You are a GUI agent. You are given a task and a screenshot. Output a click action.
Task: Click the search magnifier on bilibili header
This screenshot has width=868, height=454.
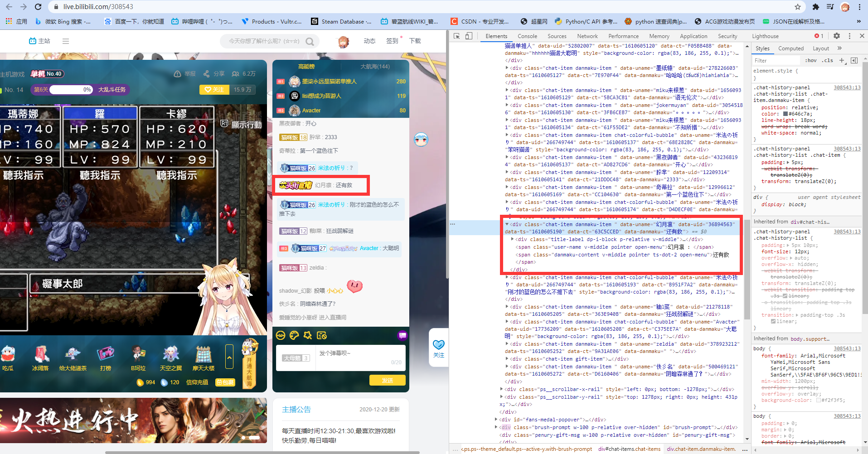(x=310, y=41)
